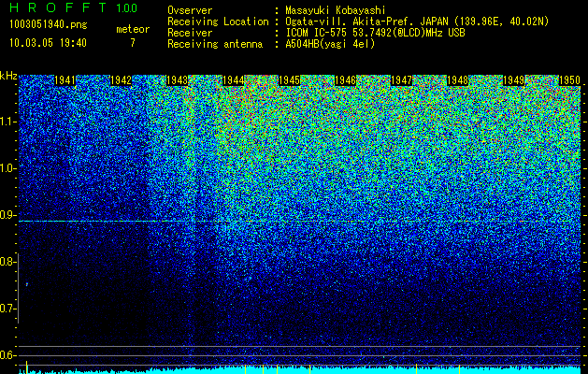
Task: Click the Receiving antenna label
Action: tap(215, 44)
